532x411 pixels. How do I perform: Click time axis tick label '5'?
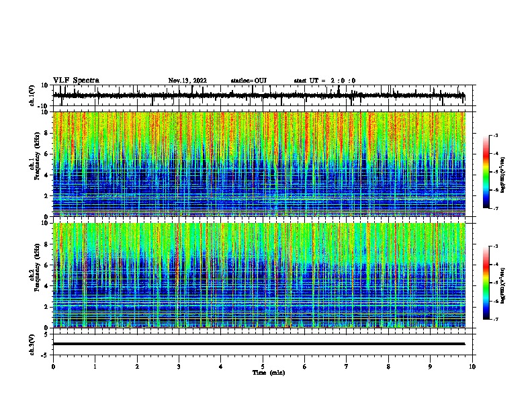click(263, 367)
